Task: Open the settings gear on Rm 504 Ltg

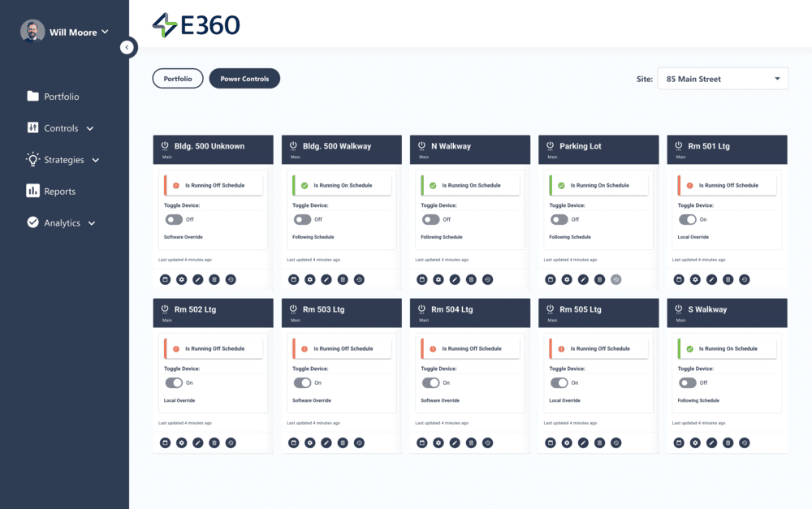Action: (438, 443)
